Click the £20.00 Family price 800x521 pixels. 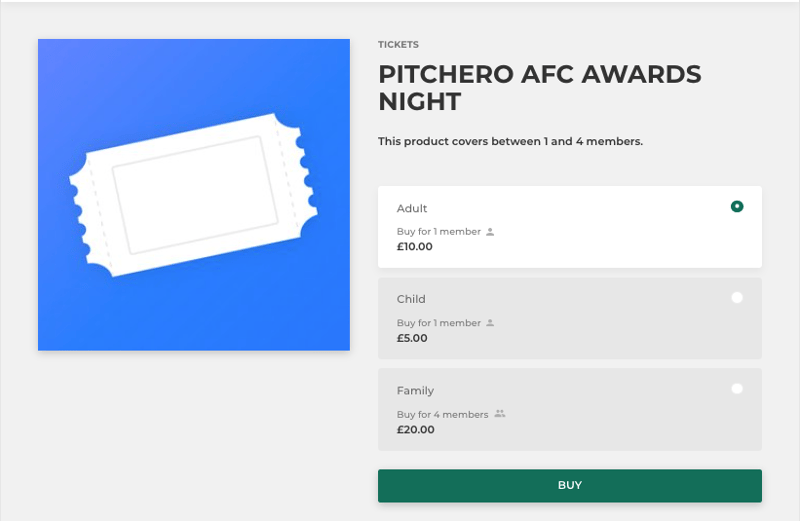pos(415,430)
